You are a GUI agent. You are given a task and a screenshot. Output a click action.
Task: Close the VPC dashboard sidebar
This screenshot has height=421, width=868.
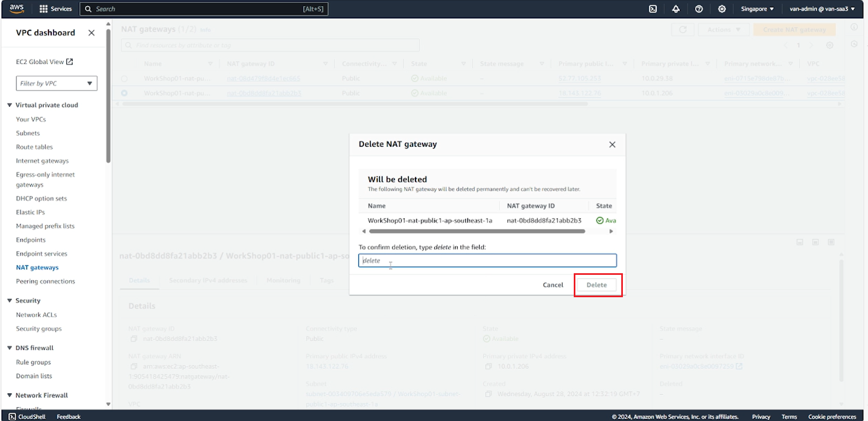pos(92,33)
